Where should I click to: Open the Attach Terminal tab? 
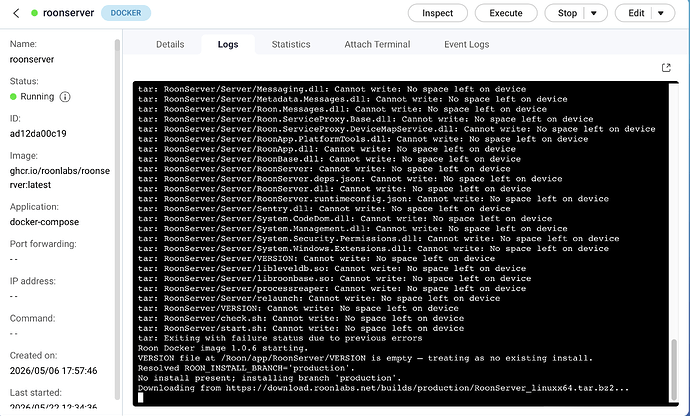click(377, 44)
